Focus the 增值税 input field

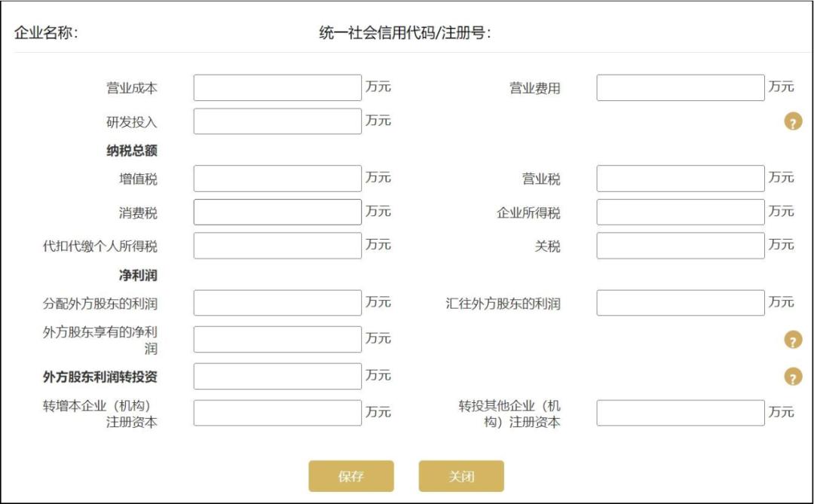point(277,178)
